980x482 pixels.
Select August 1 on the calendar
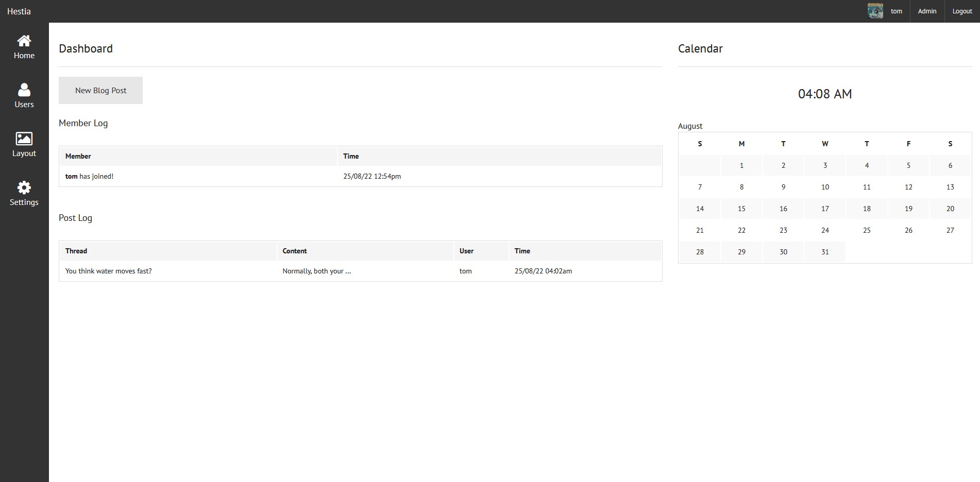click(741, 165)
